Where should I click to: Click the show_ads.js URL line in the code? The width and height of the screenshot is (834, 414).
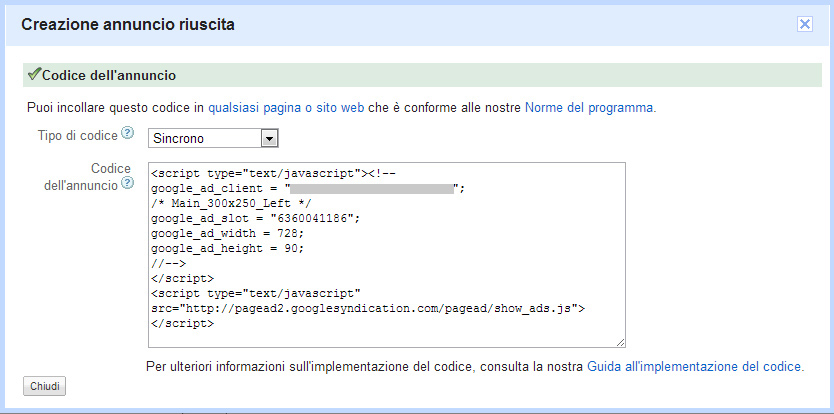pyautogui.click(x=367, y=308)
